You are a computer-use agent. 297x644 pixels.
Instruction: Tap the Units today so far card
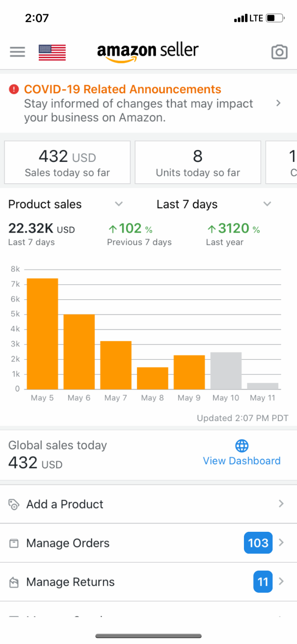point(198,163)
